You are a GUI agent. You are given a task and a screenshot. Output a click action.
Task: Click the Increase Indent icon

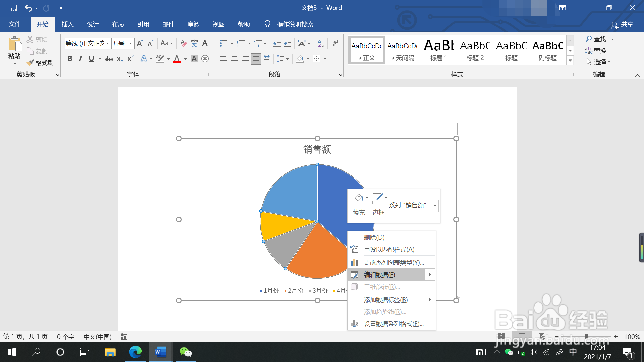(288, 43)
